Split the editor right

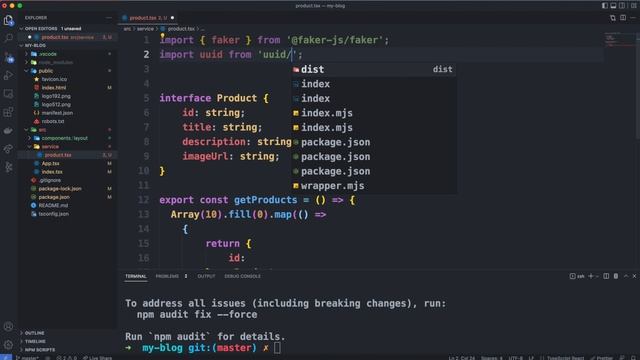point(623,18)
